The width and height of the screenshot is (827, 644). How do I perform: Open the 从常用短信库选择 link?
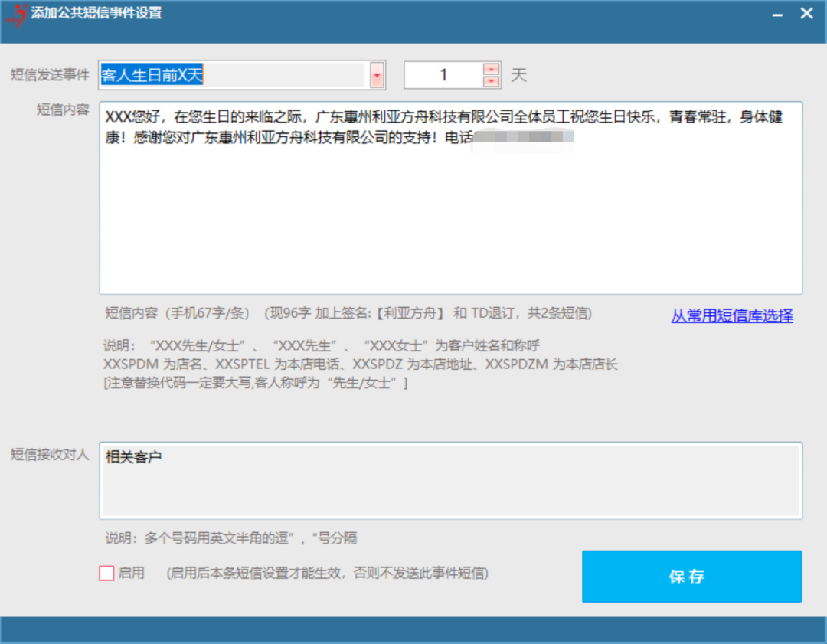click(731, 316)
